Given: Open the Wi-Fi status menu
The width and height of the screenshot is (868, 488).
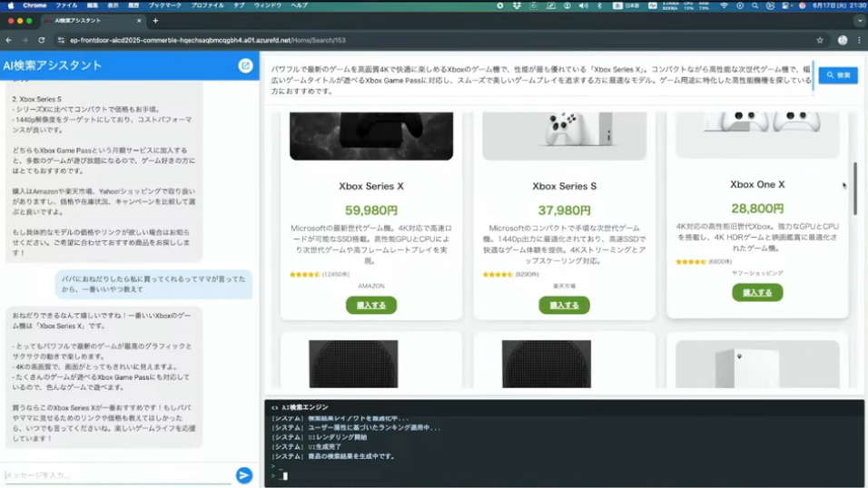Looking at the screenshot, I should pos(724,5).
